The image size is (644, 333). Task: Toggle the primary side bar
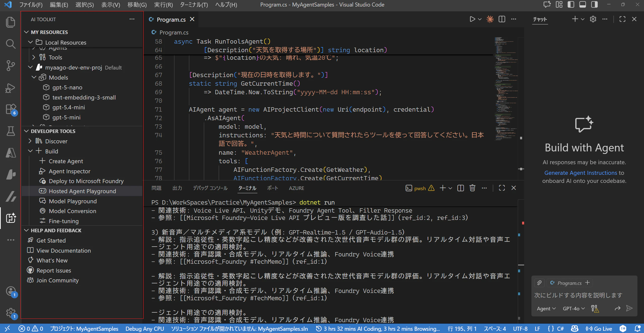[571, 5]
